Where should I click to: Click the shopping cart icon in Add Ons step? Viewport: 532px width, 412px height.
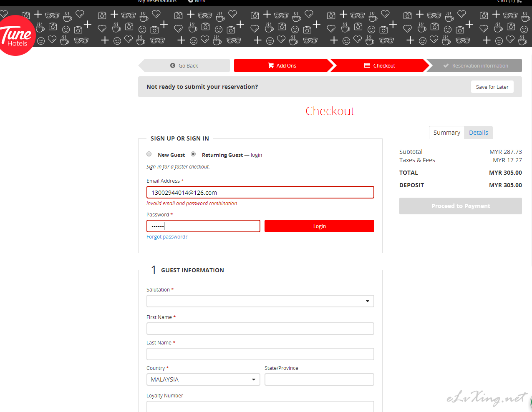tap(271, 65)
